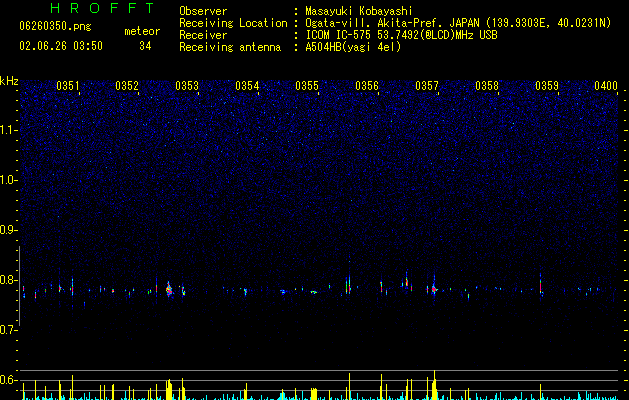Click the A504HB(yagi 4el) antenna text
This screenshot has width=629, height=400.
click(353, 47)
